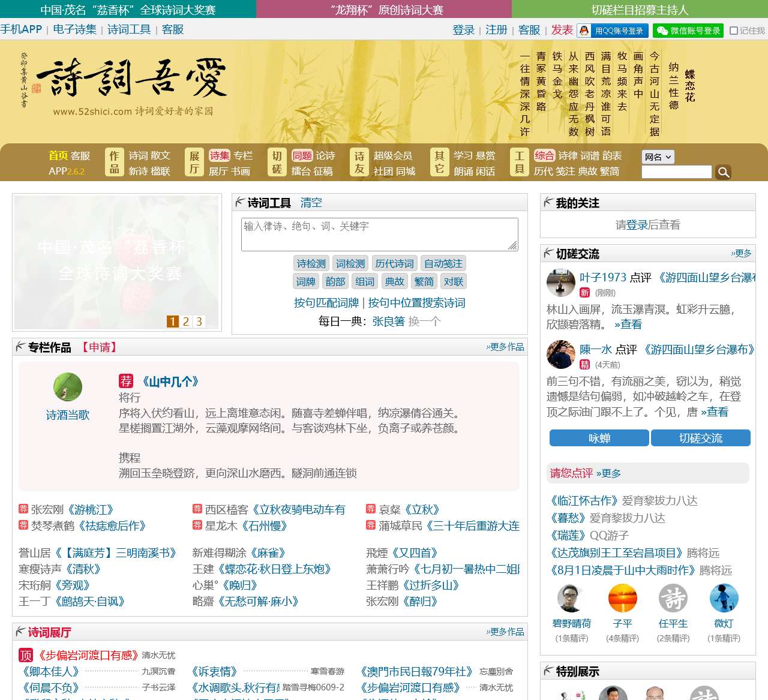
Task: Click 展厅 category block in navigation
Action: (194, 162)
